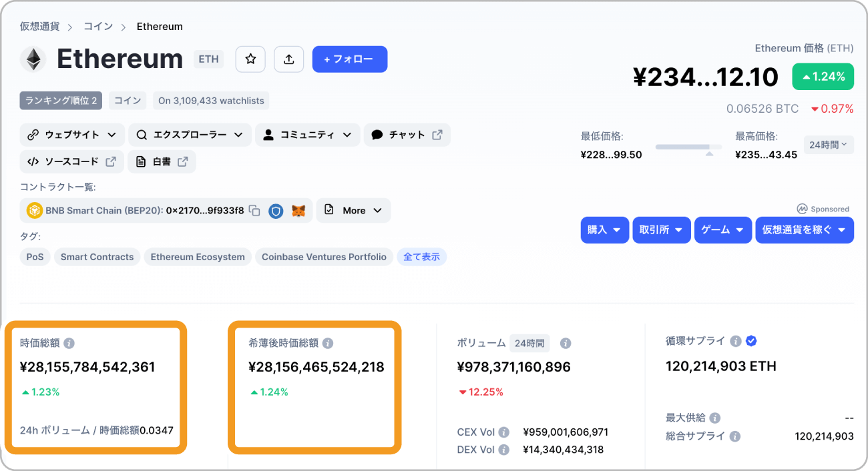The height and width of the screenshot is (471, 868).
Task: Open the 白書 whitepaper link
Action: (162, 161)
